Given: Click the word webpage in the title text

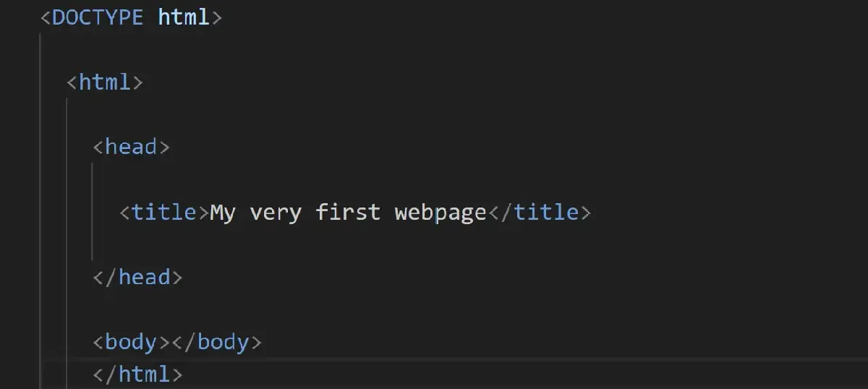Looking at the screenshot, I should point(441,213).
